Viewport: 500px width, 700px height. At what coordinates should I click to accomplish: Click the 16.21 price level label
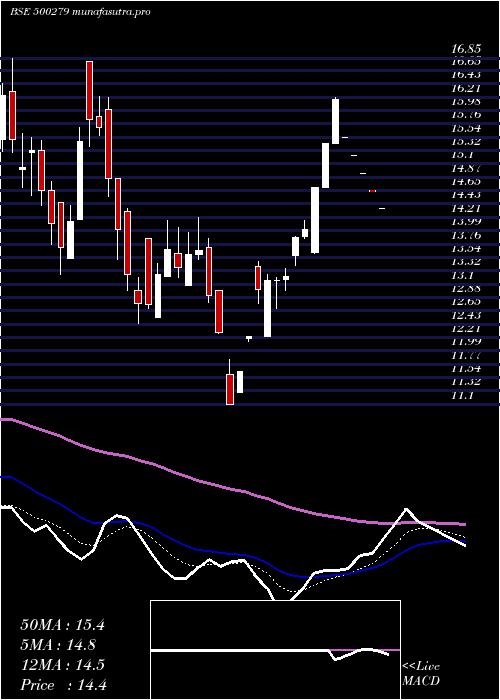[466, 88]
